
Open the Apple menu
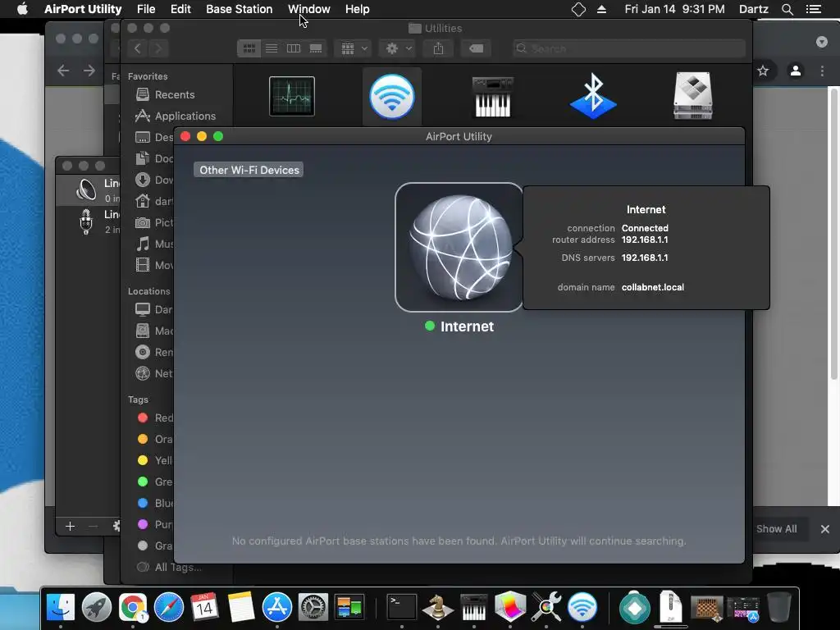[22, 9]
